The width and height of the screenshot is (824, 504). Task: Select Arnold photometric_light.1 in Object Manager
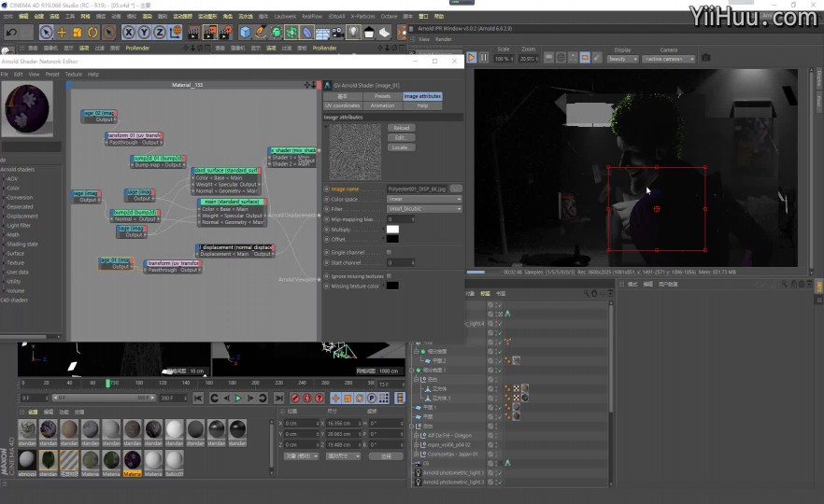pos(453,472)
